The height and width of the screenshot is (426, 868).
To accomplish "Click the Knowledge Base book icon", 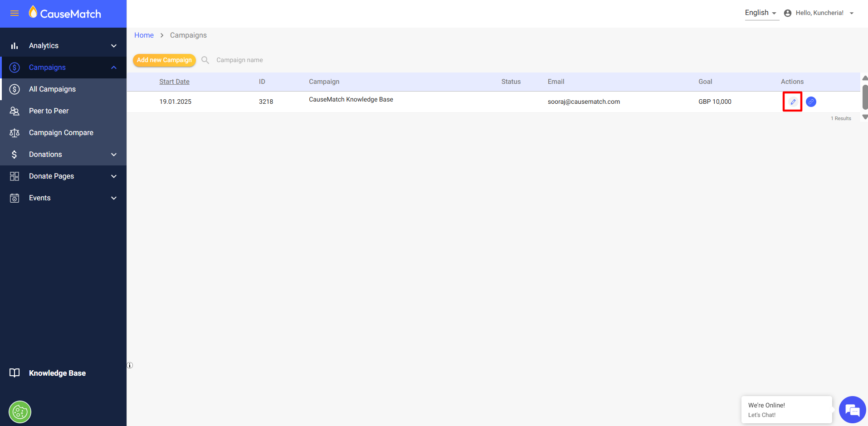I will pyautogui.click(x=15, y=373).
